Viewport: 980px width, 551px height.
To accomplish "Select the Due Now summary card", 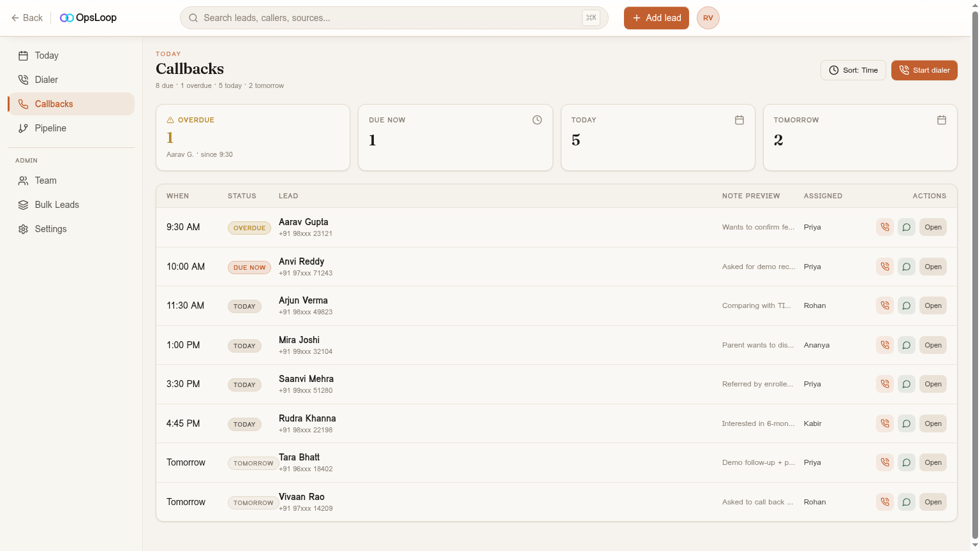I will point(456,138).
